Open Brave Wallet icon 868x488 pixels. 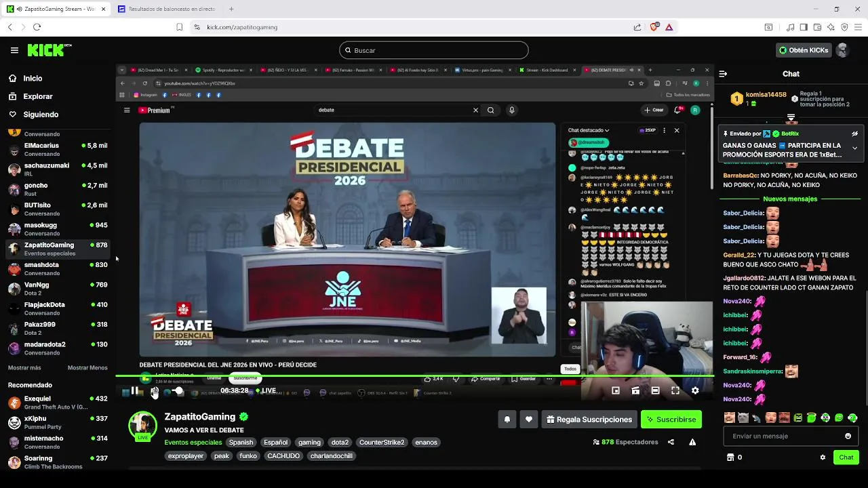(817, 27)
